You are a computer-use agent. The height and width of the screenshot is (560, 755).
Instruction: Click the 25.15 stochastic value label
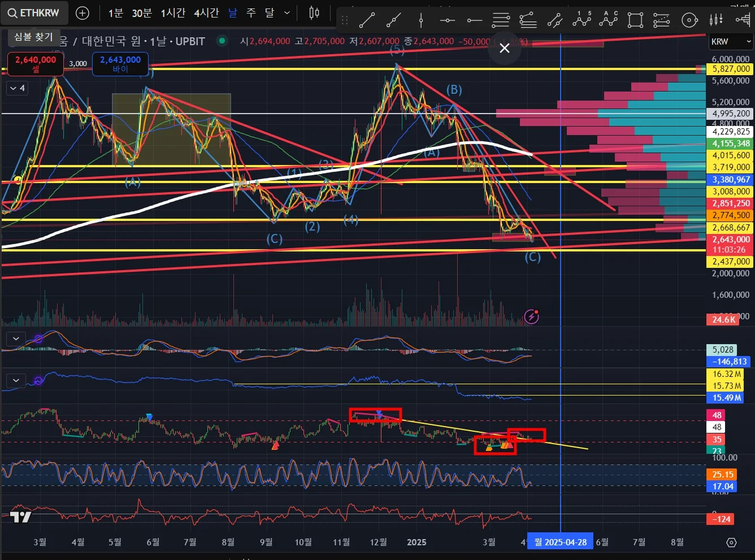click(x=722, y=475)
